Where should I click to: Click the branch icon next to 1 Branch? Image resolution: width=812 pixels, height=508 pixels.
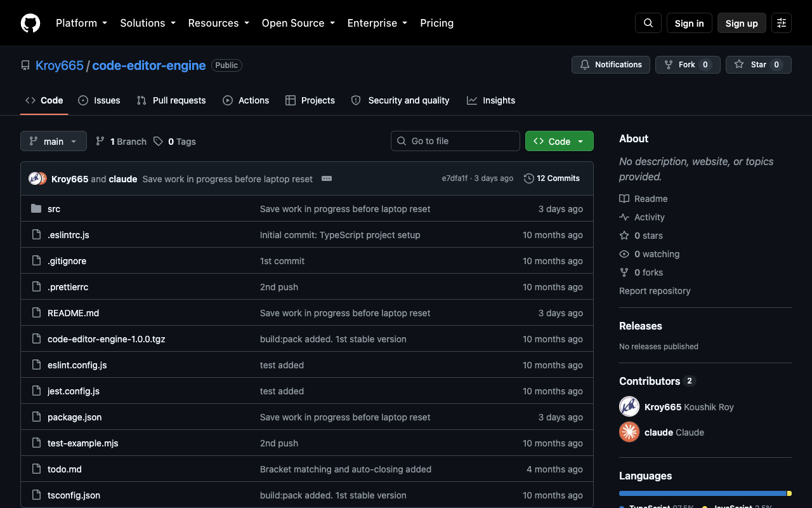100,142
